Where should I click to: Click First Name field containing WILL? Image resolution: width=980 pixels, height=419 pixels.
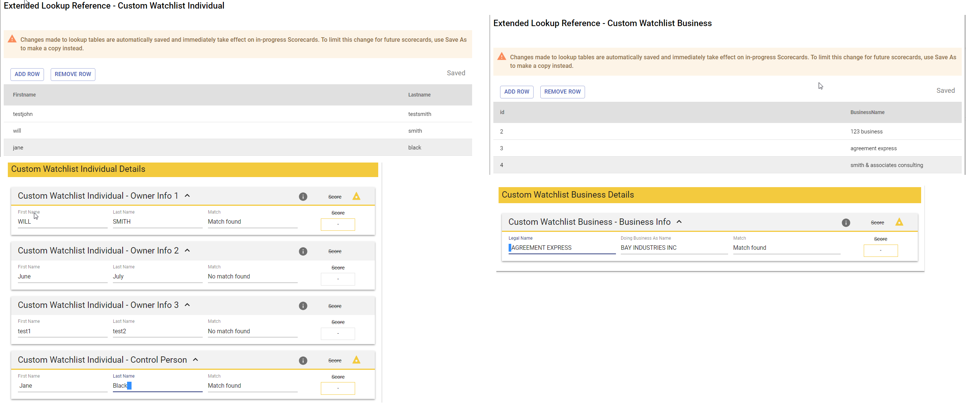point(62,222)
